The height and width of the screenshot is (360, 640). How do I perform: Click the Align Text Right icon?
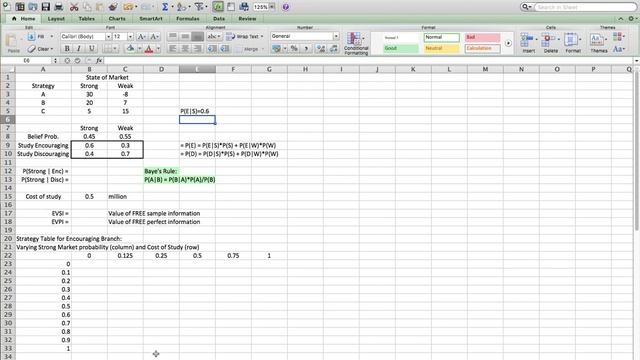click(198, 49)
